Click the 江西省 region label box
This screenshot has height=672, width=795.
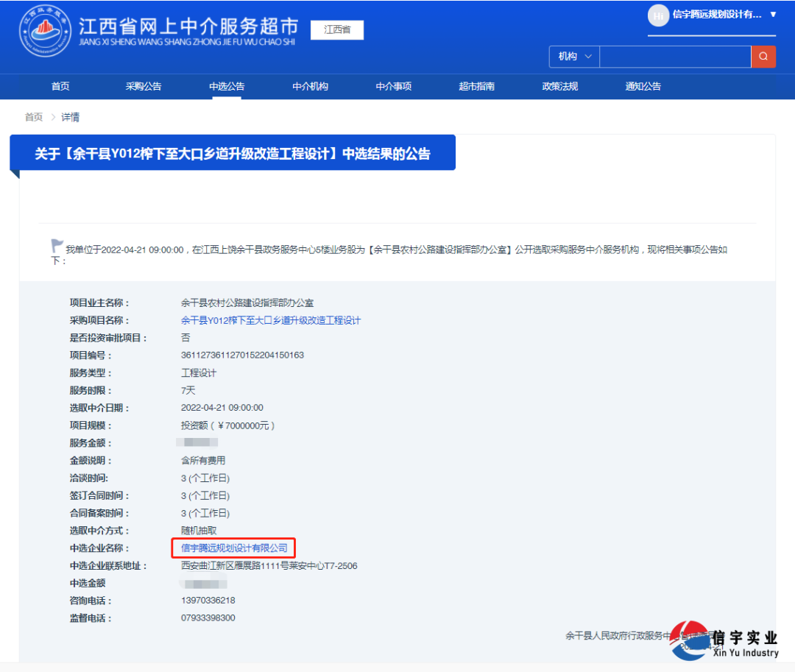(336, 30)
